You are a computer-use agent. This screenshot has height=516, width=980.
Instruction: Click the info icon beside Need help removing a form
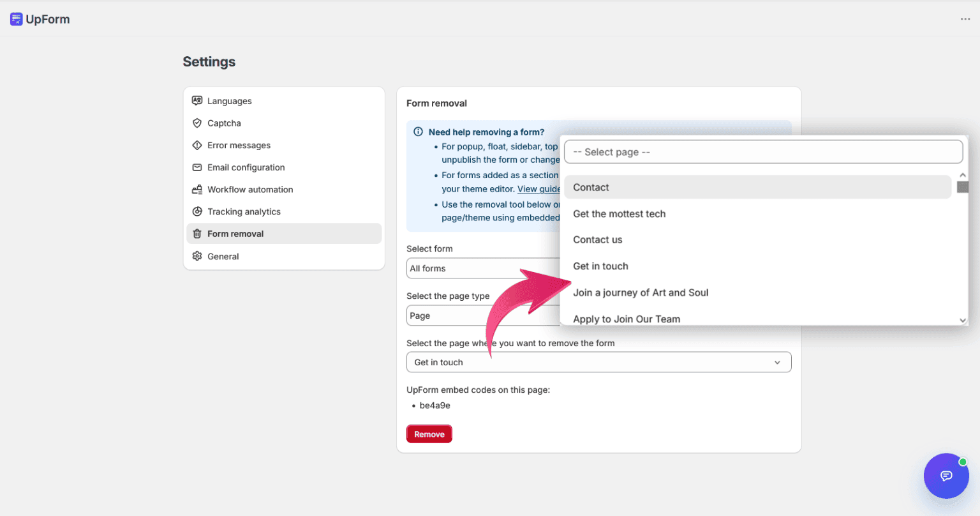419,132
